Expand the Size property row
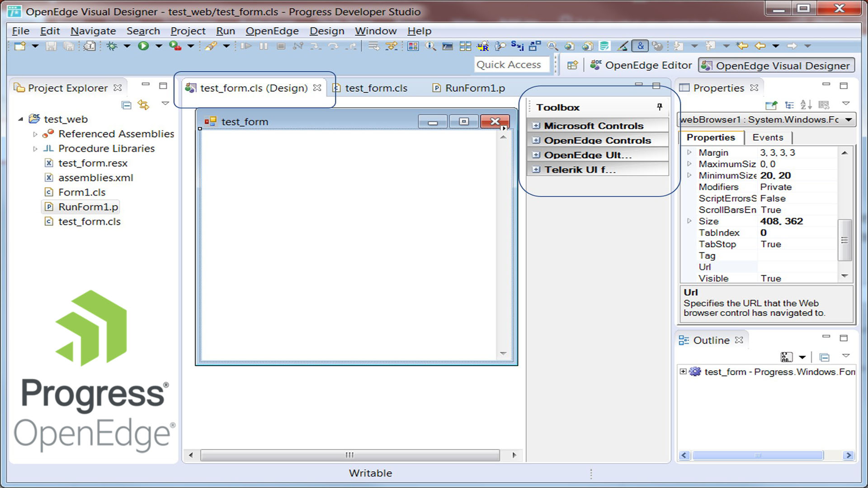This screenshot has width=868, height=488. 689,221
